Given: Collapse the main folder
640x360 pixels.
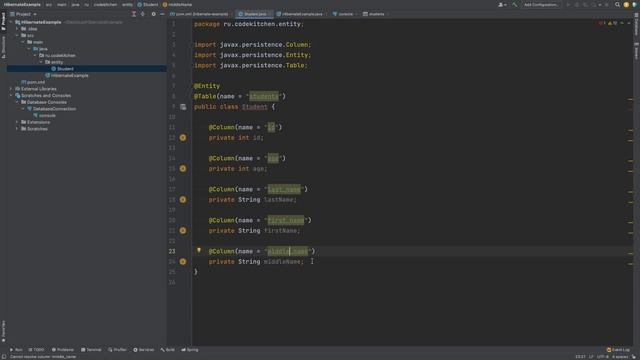Looking at the screenshot, I should [x=23, y=42].
